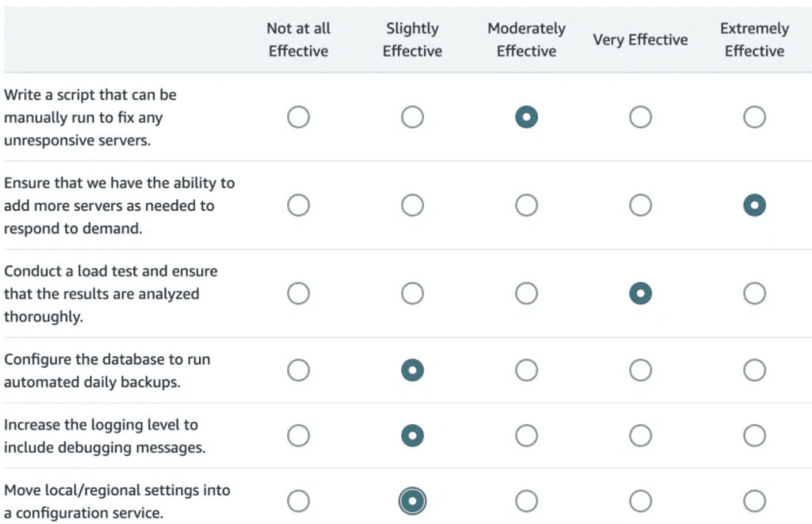Select Moderately Effective for configuration service row
This screenshot has width=812, height=524.
pos(526,501)
